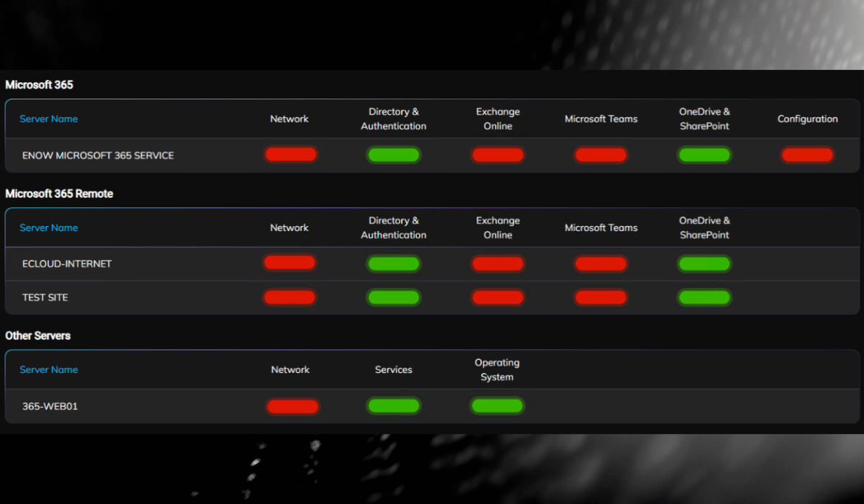
Task: Click Network header in Other Servers table
Action: tap(290, 369)
